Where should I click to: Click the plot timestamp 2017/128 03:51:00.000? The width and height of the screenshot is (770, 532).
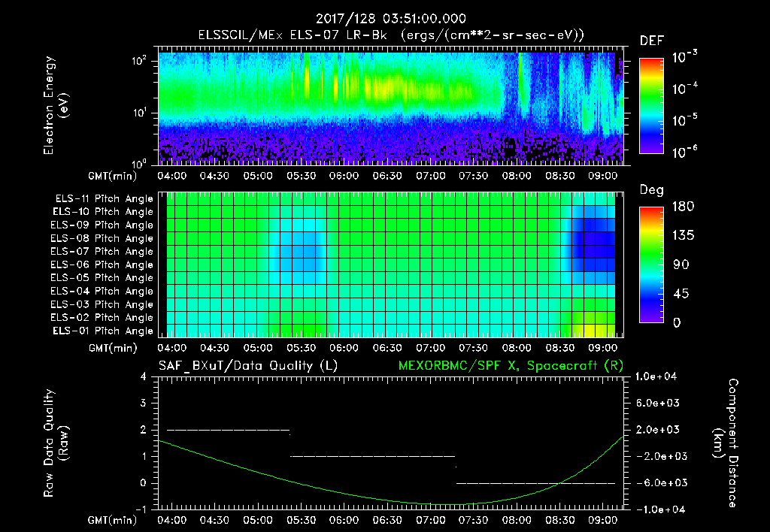pyautogui.click(x=390, y=19)
